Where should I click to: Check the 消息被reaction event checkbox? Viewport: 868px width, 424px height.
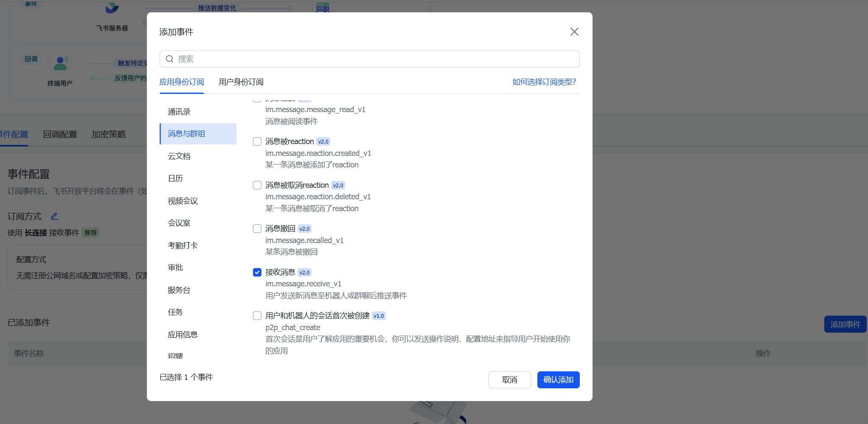click(257, 141)
